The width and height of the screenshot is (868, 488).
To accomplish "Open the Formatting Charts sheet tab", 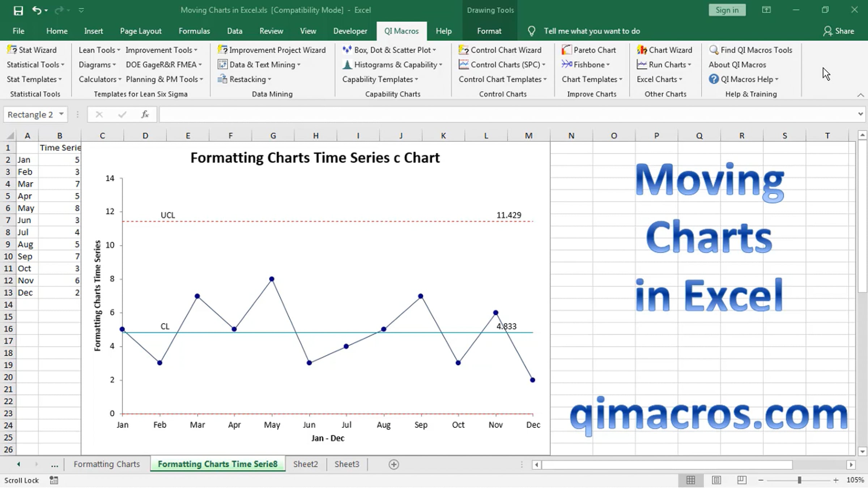I will coord(107,464).
